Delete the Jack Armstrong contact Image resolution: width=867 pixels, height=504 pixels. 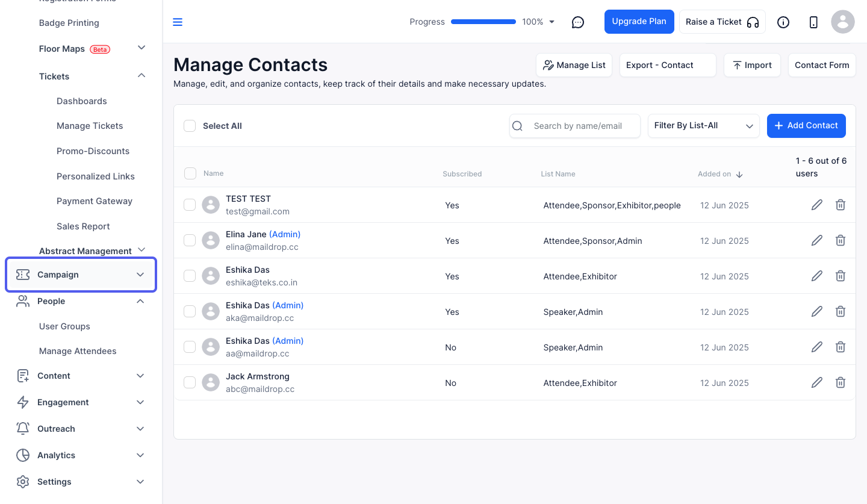[841, 382]
